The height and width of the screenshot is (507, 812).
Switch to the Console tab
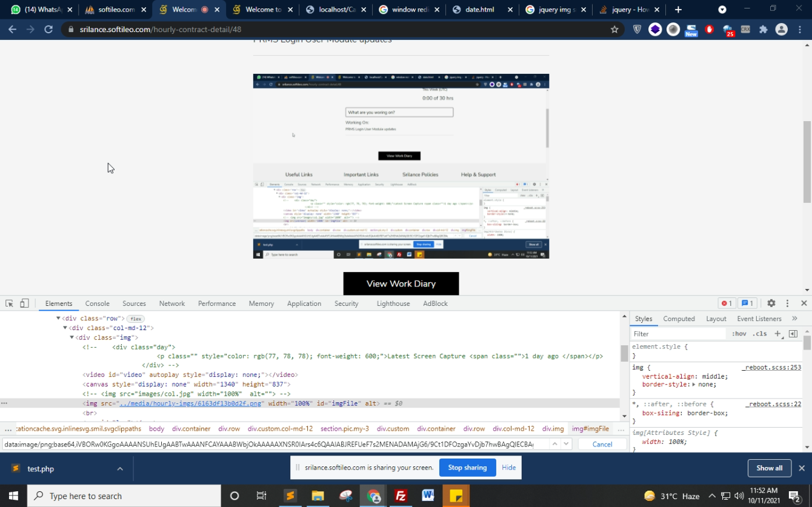click(97, 303)
